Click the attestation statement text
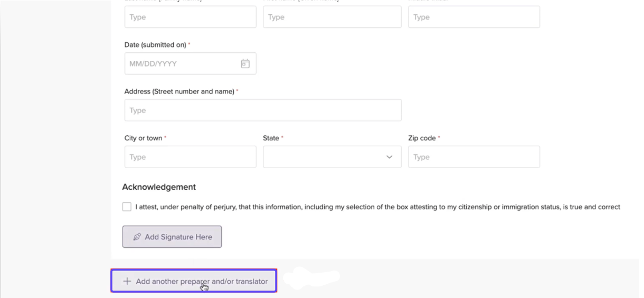The height and width of the screenshot is (298, 644). pyautogui.click(x=377, y=207)
